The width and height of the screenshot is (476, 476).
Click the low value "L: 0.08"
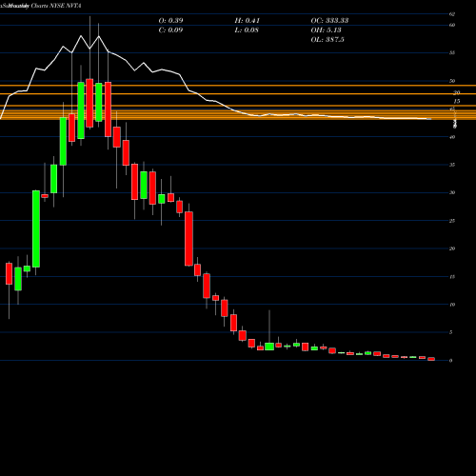pyautogui.click(x=247, y=30)
